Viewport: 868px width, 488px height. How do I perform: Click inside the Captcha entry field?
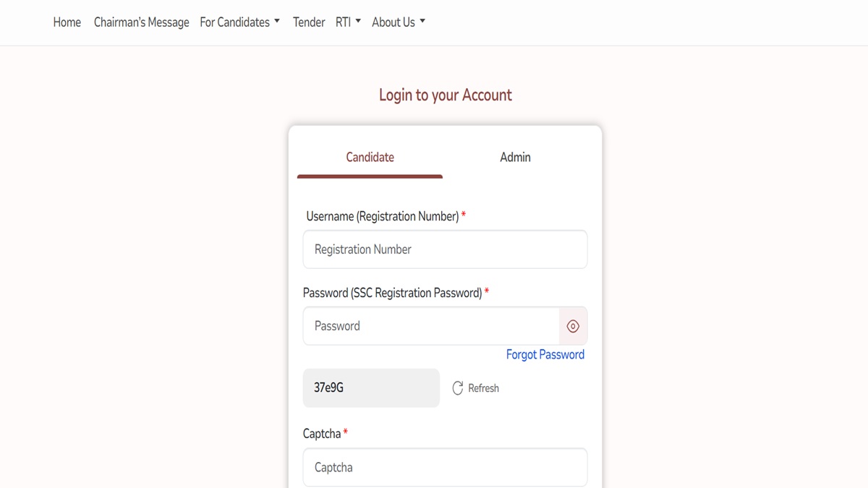tap(445, 467)
